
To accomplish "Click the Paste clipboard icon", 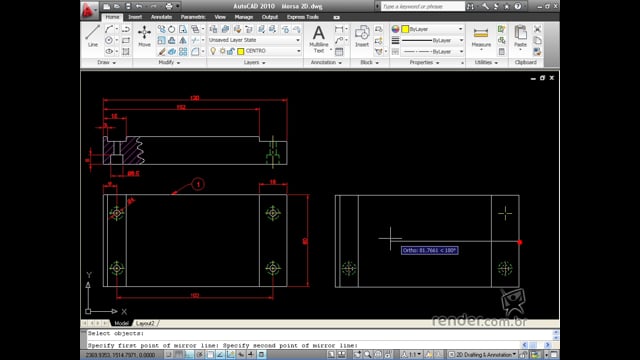I will [x=520, y=36].
